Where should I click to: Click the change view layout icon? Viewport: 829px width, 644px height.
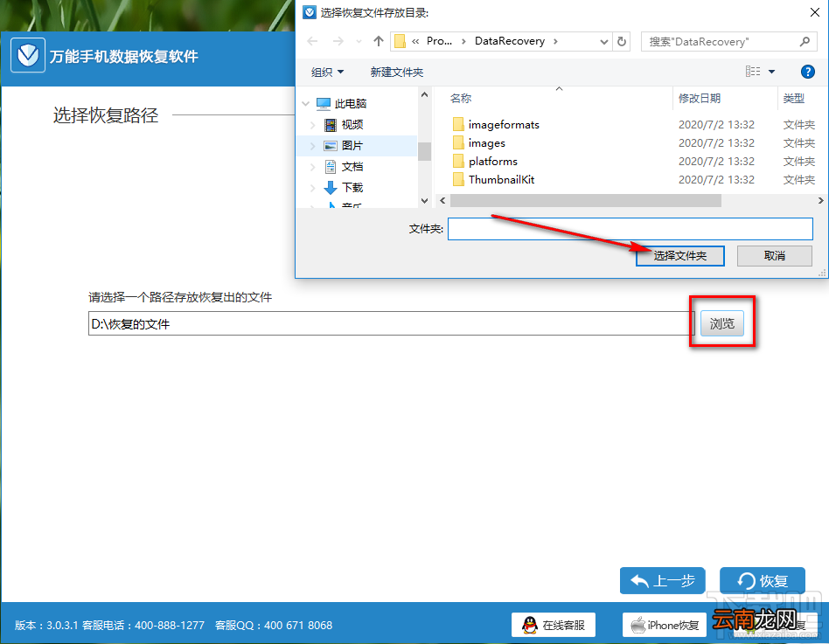pyautogui.click(x=753, y=72)
